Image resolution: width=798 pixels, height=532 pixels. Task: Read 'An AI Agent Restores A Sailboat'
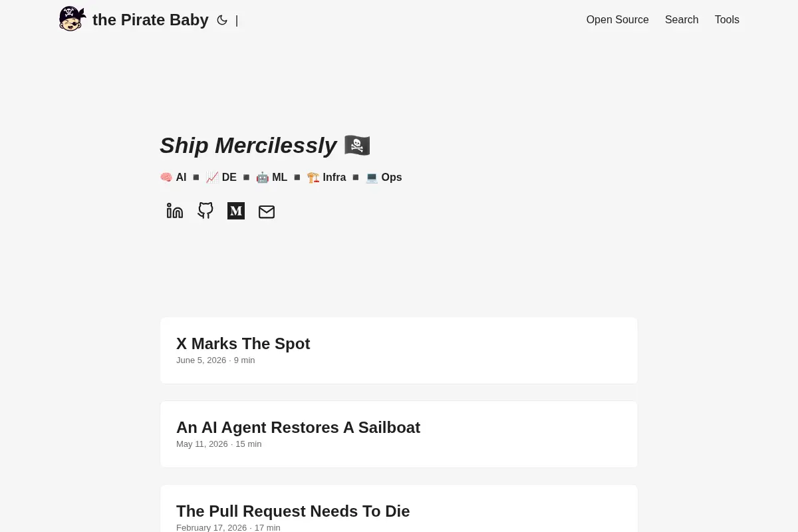point(399,434)
